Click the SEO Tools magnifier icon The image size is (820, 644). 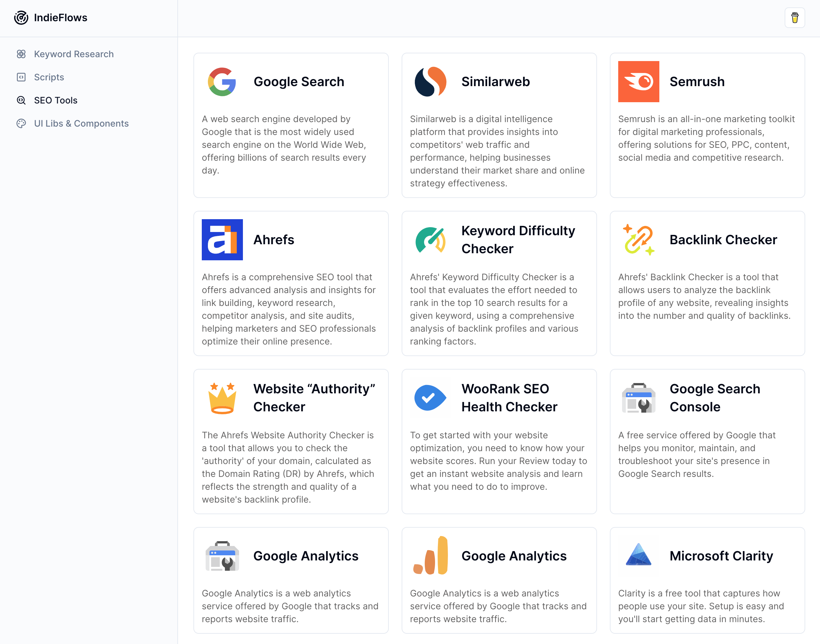point(21,100)
